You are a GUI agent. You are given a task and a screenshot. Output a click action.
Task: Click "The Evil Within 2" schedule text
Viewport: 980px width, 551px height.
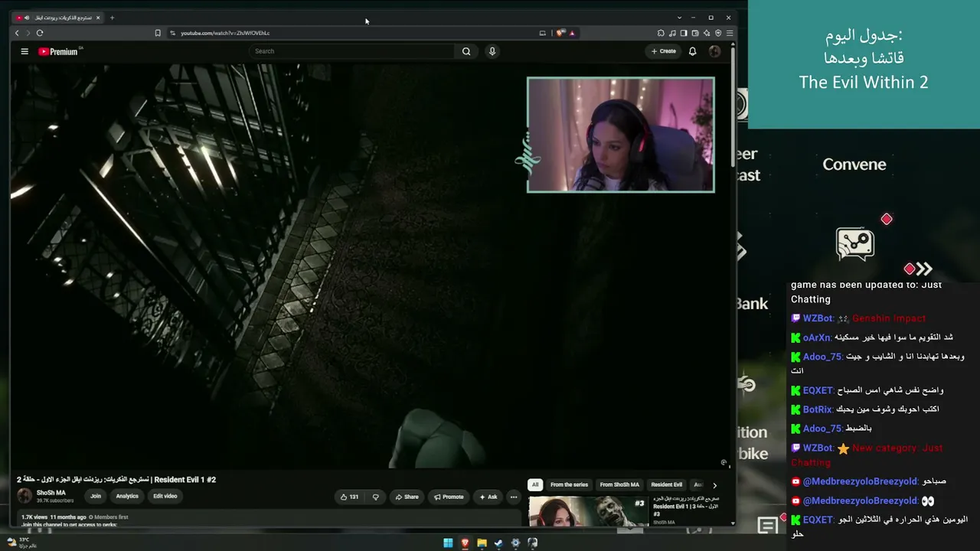pos(864,83)
